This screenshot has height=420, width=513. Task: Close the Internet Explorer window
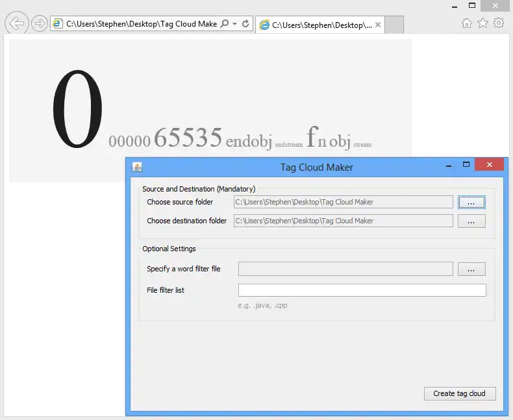coord(495,6)
